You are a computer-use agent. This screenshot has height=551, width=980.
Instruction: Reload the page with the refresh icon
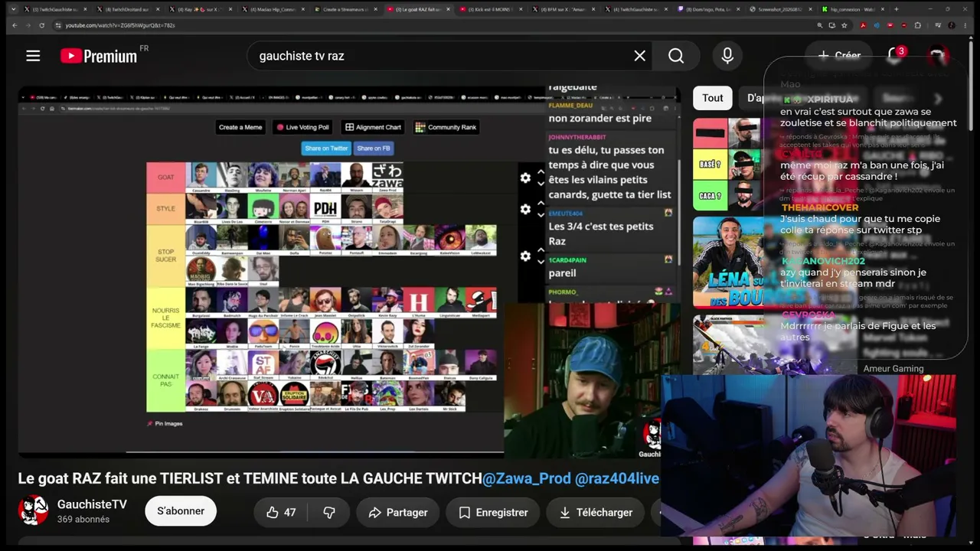[x=41, y=25]
